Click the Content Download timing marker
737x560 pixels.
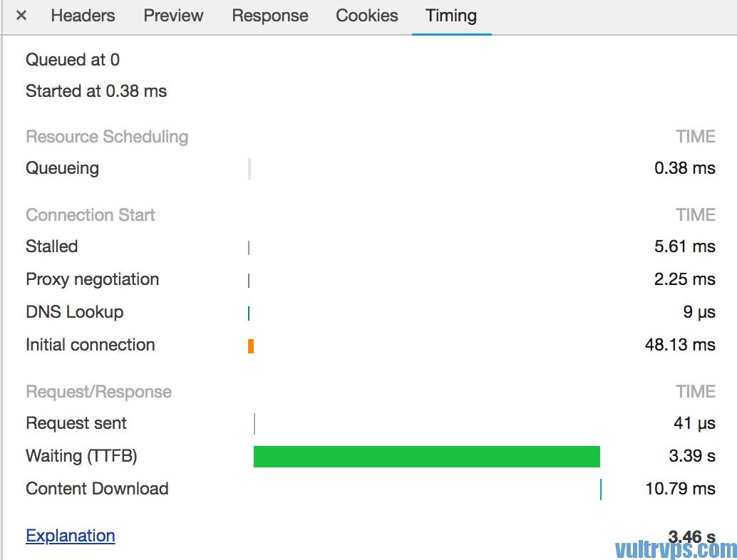(601, 489)
